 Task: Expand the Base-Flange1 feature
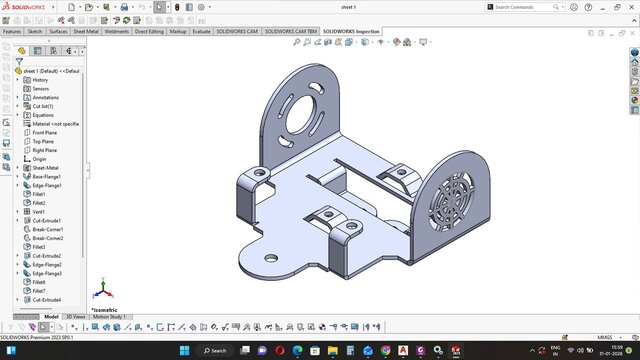(x=18, y=176)
